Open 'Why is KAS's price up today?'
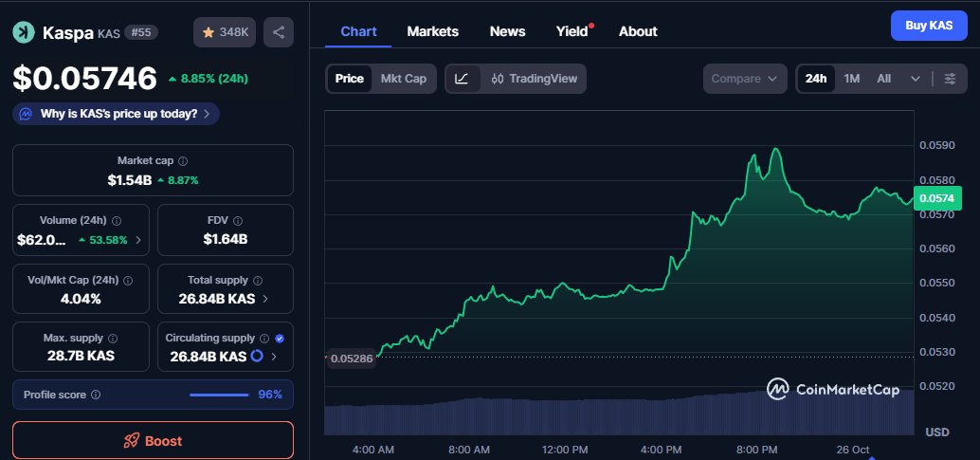 click(x=117, y=114)
